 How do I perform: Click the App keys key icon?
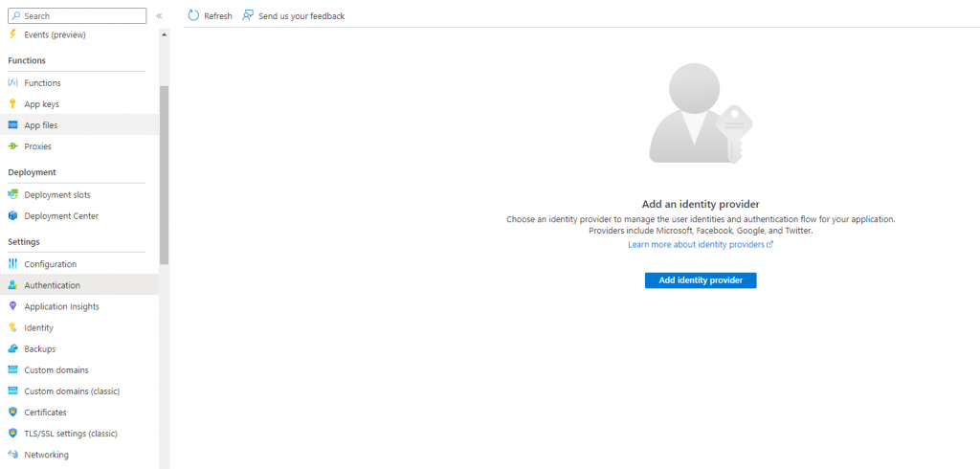click(x=13, y=104)
